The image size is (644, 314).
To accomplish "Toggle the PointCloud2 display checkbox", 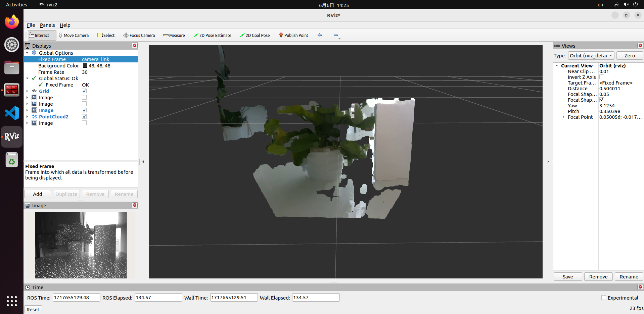I will coord(84,116).
